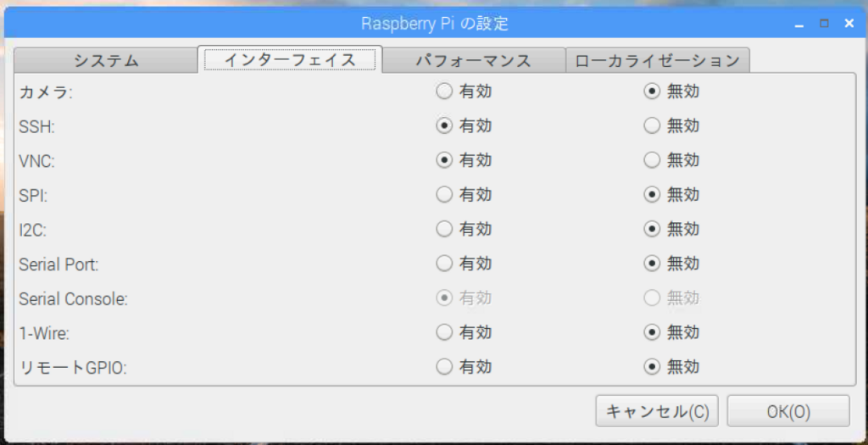
Task: Disable SSH with 無効 radio button
Action: (x=652, y=125)
